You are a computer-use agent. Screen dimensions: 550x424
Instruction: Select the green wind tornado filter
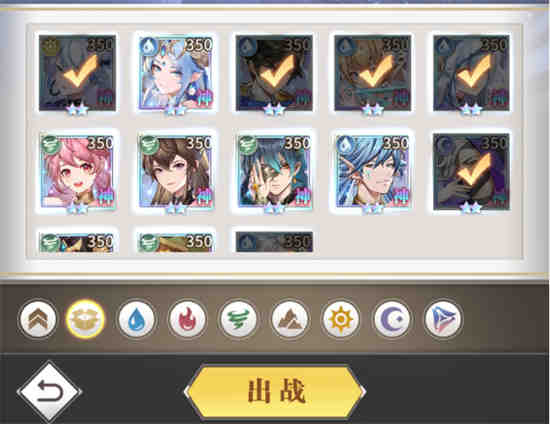(238, 319)
